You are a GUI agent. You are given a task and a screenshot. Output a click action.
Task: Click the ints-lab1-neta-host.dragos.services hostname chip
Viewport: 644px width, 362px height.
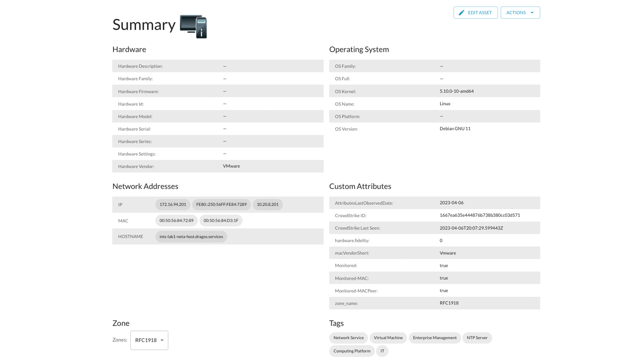coord(191,237)
